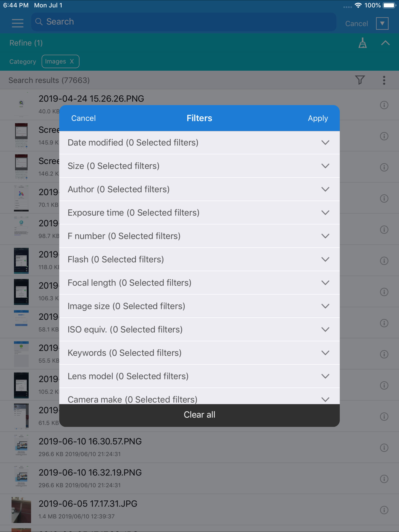This screenshot has width=399, height=532.
Task: Open the three-dot more options menu
Action: click(384, 80)
